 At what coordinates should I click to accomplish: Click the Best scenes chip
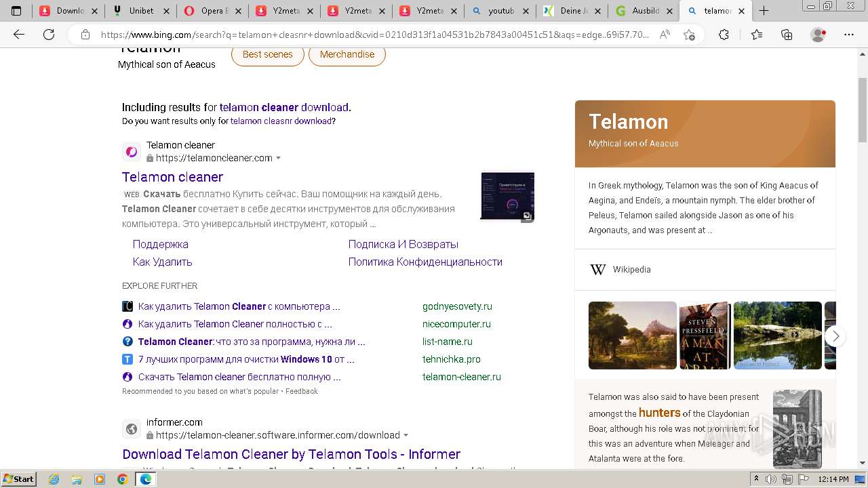(268, 54)
